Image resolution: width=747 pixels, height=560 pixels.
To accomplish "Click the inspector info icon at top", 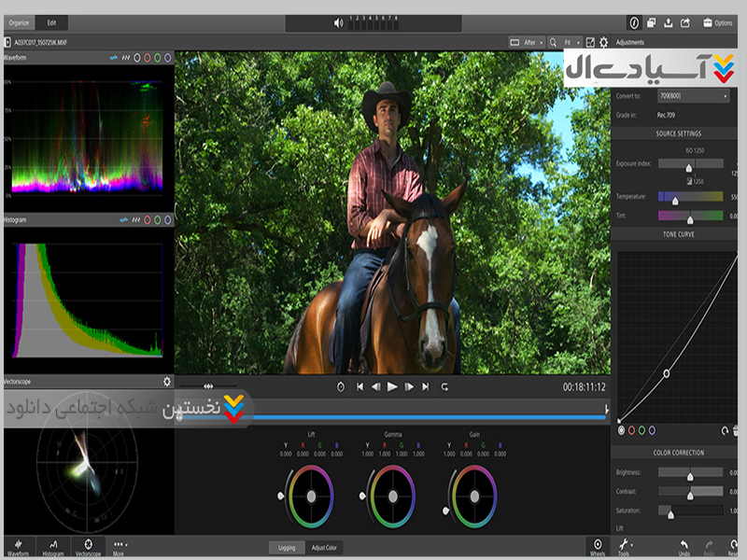I will [x=634, y=22].
